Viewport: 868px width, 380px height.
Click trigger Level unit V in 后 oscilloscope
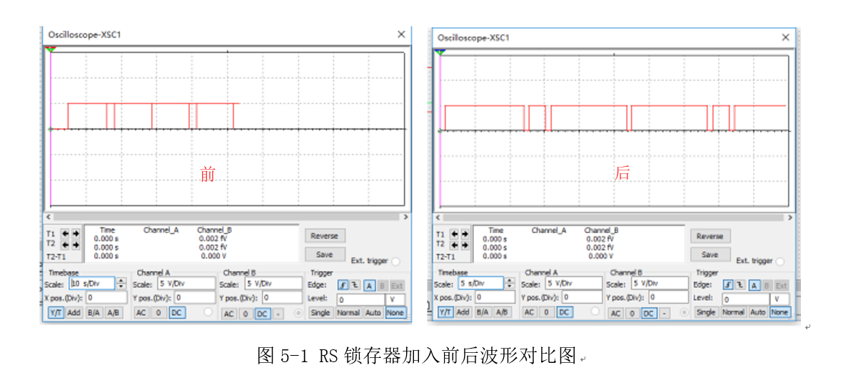tap(779, 299)
